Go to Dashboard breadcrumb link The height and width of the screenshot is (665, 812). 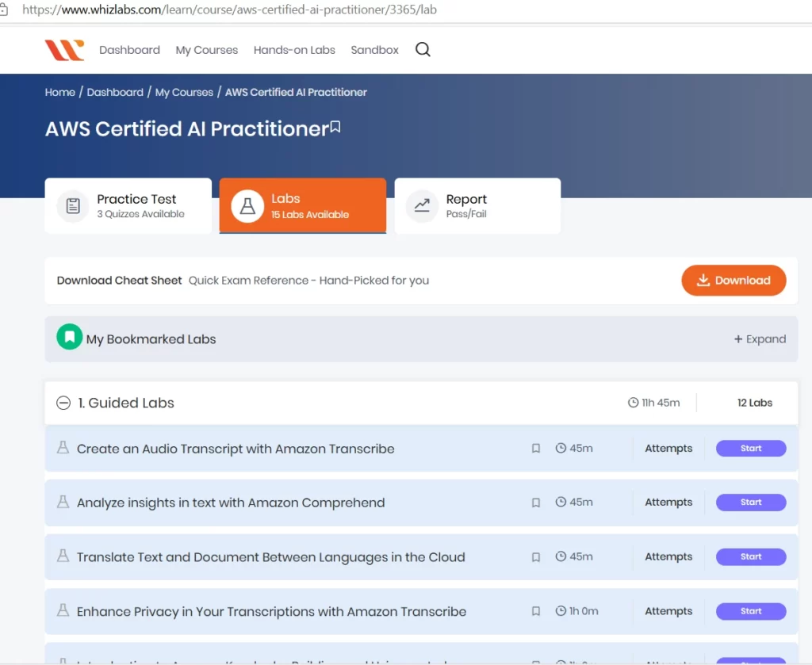tap(115, 92)
